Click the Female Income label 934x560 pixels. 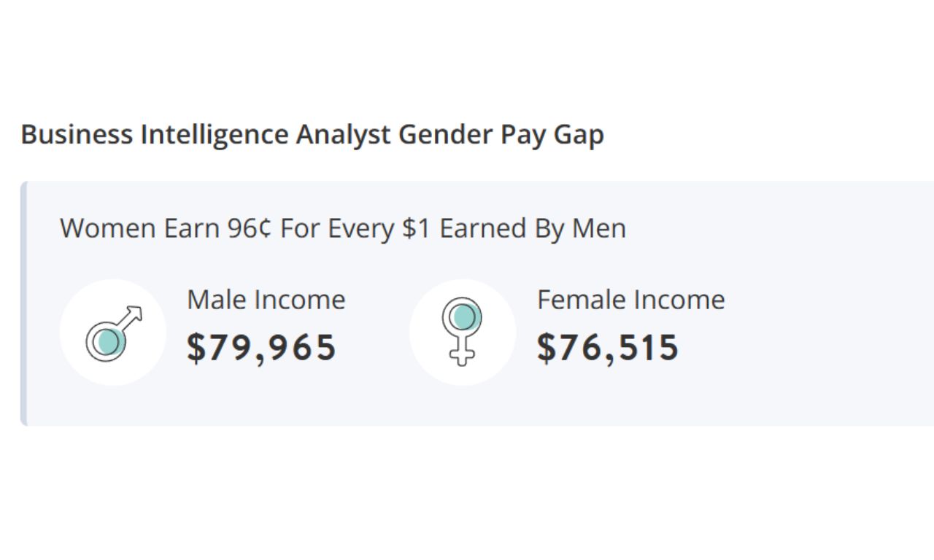[631, 300]
